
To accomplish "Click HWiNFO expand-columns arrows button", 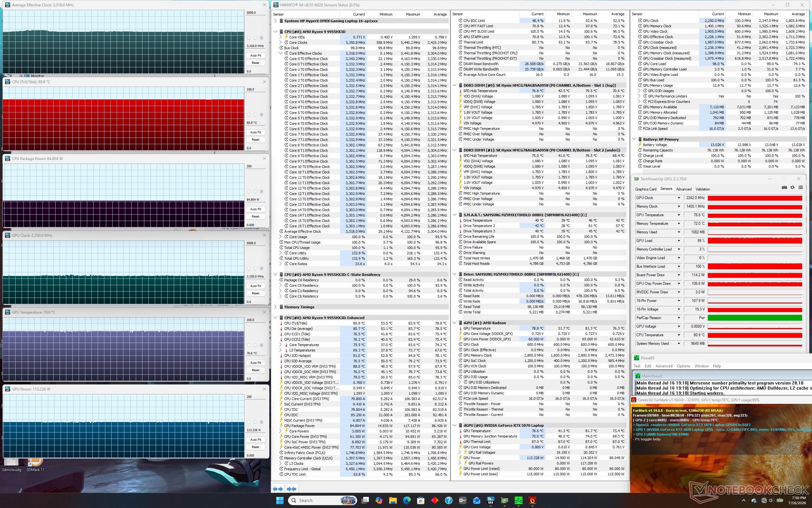I will 278,489.
